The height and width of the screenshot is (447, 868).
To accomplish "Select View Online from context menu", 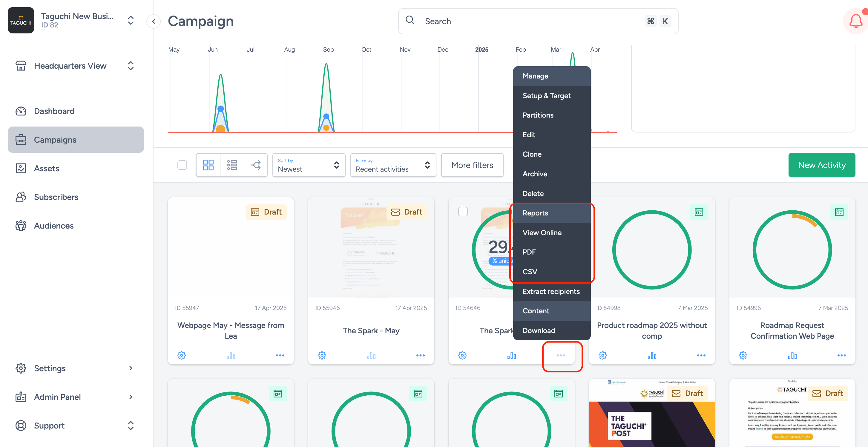I will [552, 232].
